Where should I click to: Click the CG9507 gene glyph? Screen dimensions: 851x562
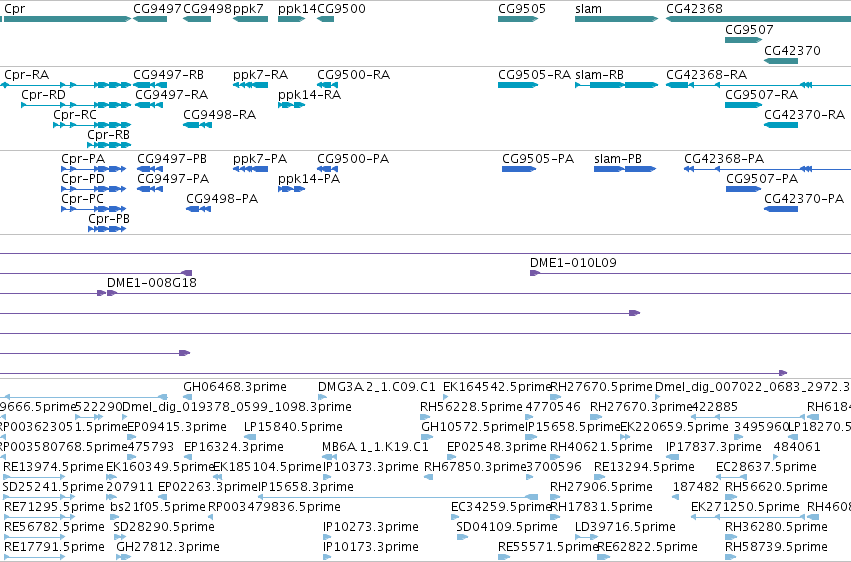(744, 40)
